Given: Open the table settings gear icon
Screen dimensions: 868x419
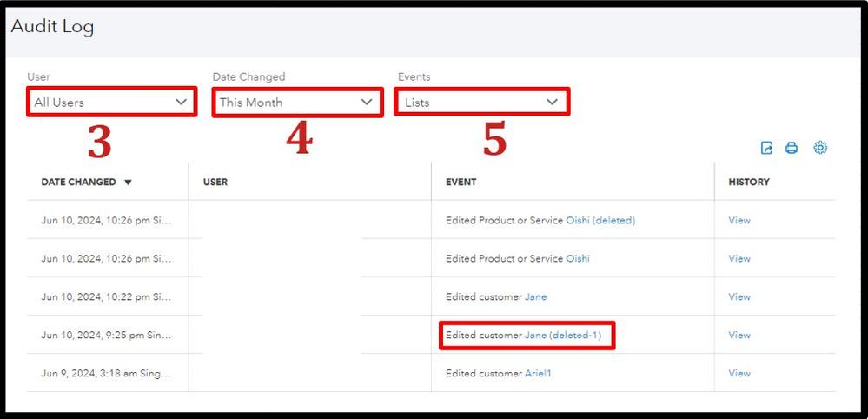Looking at the screenshot, I should [820, 148].
